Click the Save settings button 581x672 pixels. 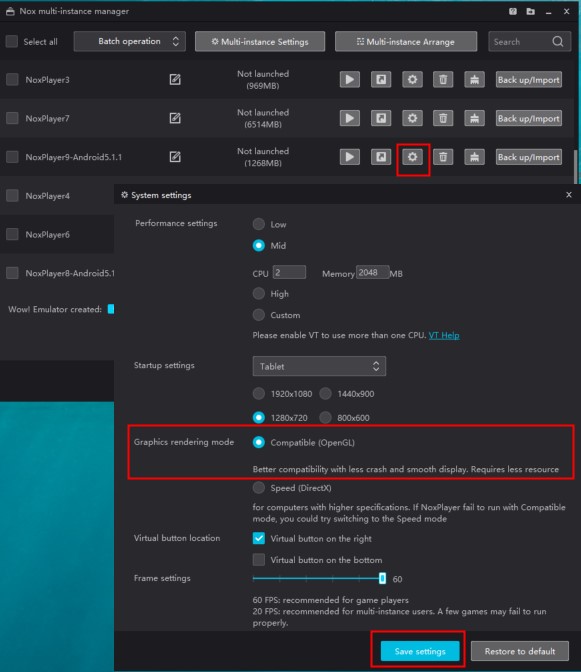[420, 651]
